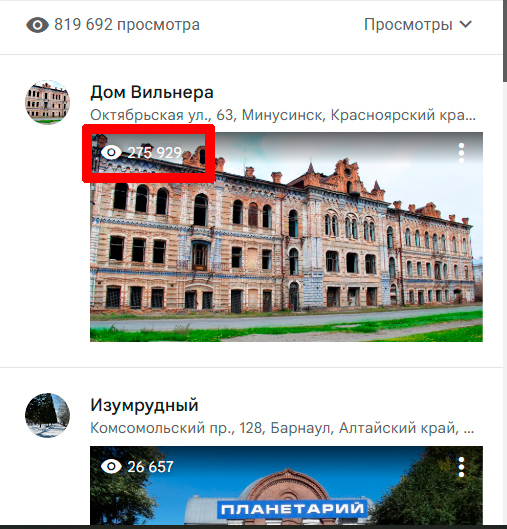Click the 26 657 views counter
Image resolution: width=507 pixels, height=529 pixels.
pos(150,467)
